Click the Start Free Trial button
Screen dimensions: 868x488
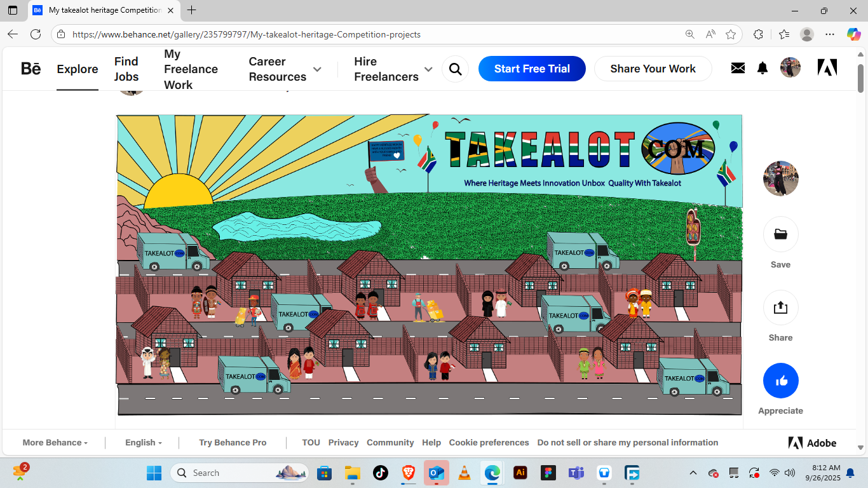pyautogui.click(x=532, y=69)
